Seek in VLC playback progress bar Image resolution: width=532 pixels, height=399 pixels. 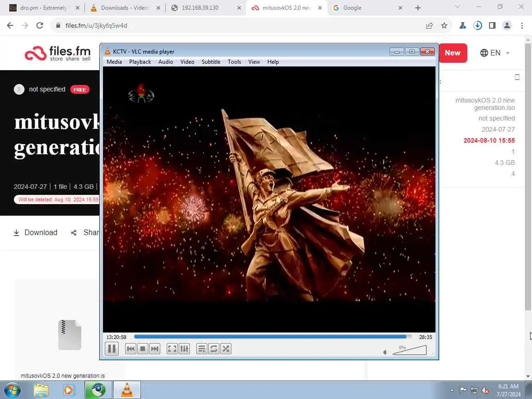tap(273, 337)
